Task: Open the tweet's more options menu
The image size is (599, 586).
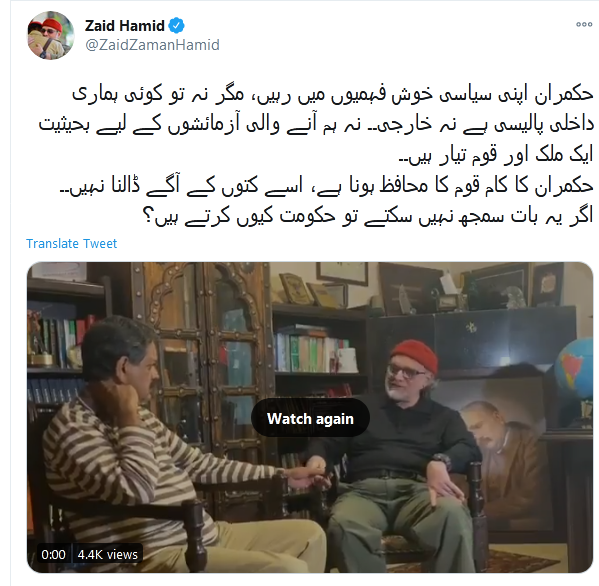Action: click(x=584, y=24)
